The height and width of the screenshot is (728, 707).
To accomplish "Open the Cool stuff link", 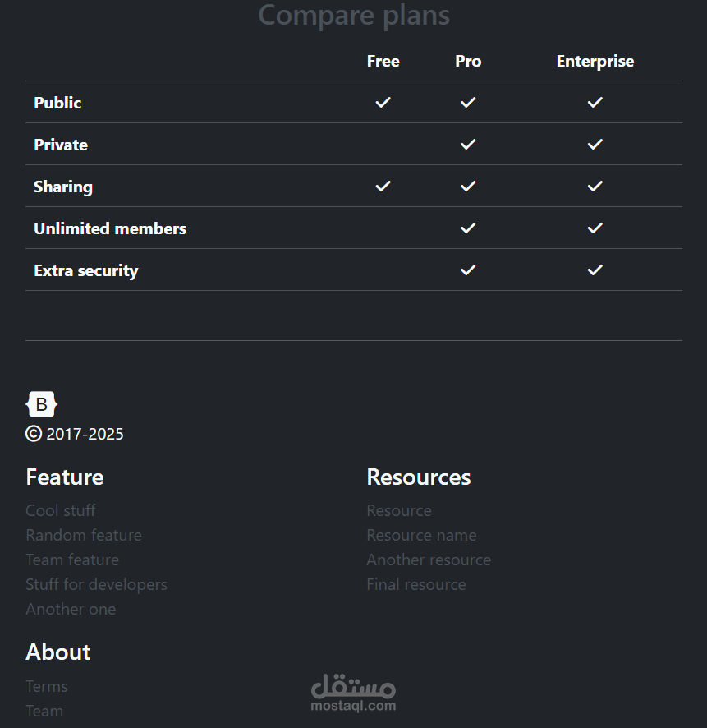I will click(61, 510).
